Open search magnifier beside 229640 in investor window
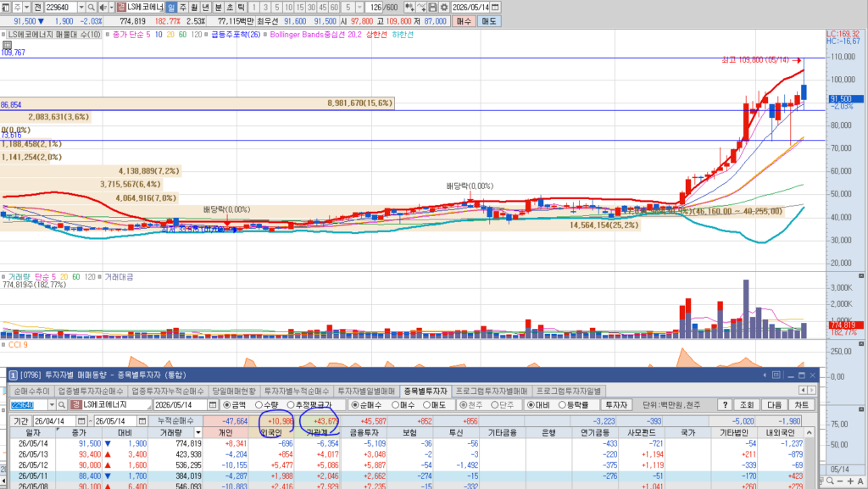This screenshot has width=868, height=489. pos(62,405)
